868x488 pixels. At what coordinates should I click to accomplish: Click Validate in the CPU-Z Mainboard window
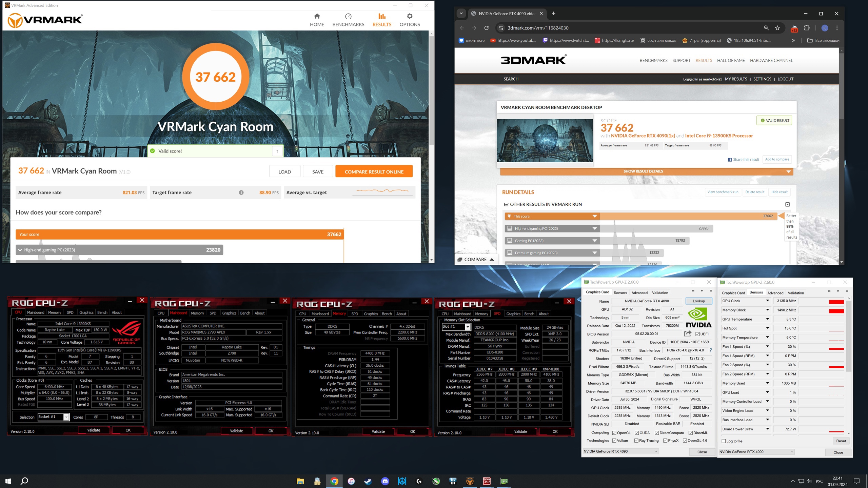pyautogui.click(x=236, y=431)
